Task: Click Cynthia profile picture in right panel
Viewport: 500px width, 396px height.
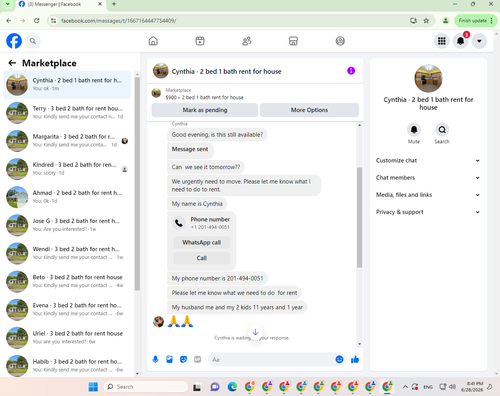Action: click(428, 78)
